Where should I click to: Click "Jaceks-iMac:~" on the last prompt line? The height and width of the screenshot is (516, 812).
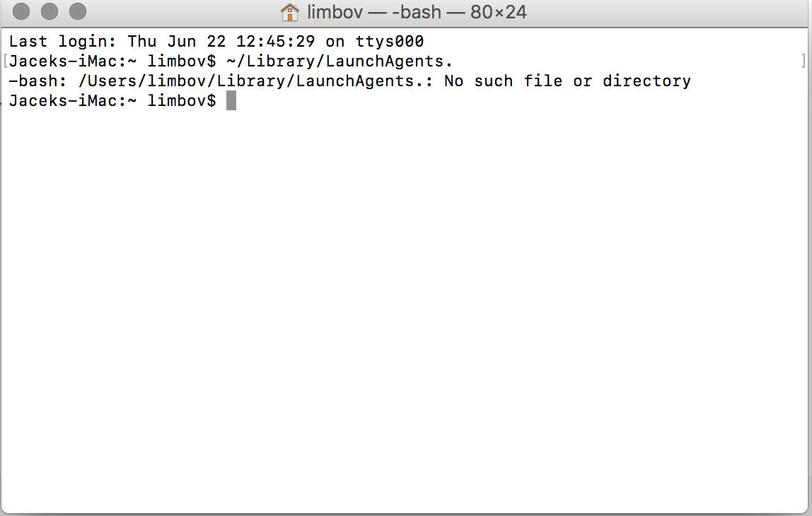point(73,101)
